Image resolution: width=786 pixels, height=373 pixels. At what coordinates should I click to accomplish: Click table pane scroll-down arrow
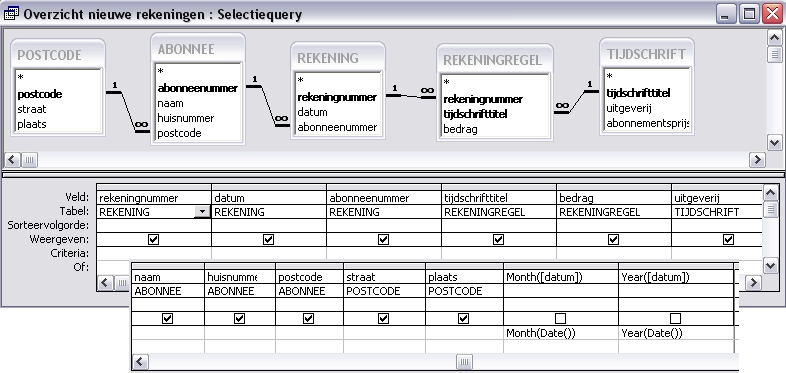point(774,143)
